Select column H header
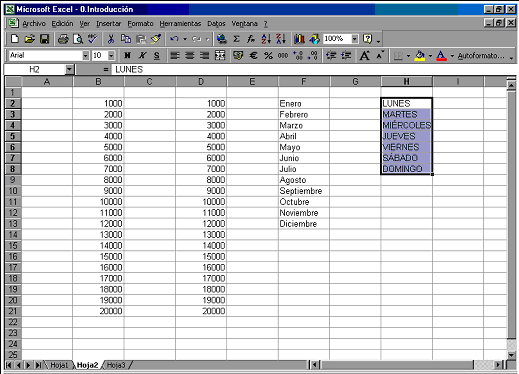 [407, 81]
